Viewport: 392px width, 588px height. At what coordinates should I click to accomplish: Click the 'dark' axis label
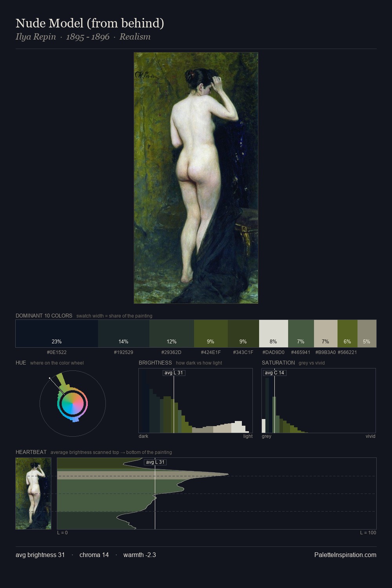point(143,436)
